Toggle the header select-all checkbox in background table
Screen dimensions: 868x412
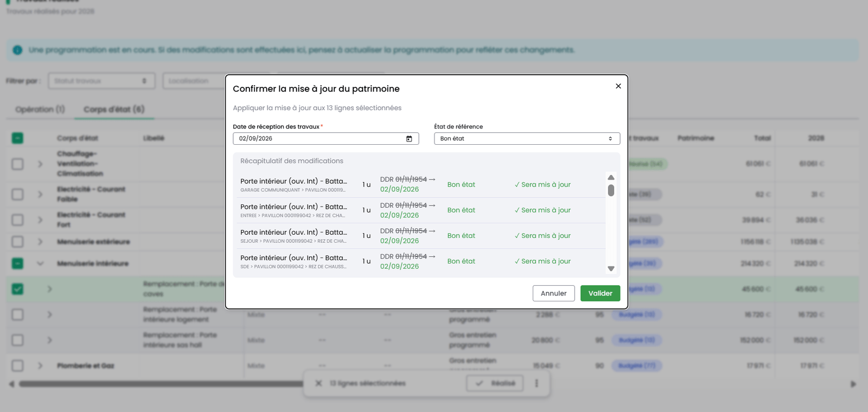(17, 138)
